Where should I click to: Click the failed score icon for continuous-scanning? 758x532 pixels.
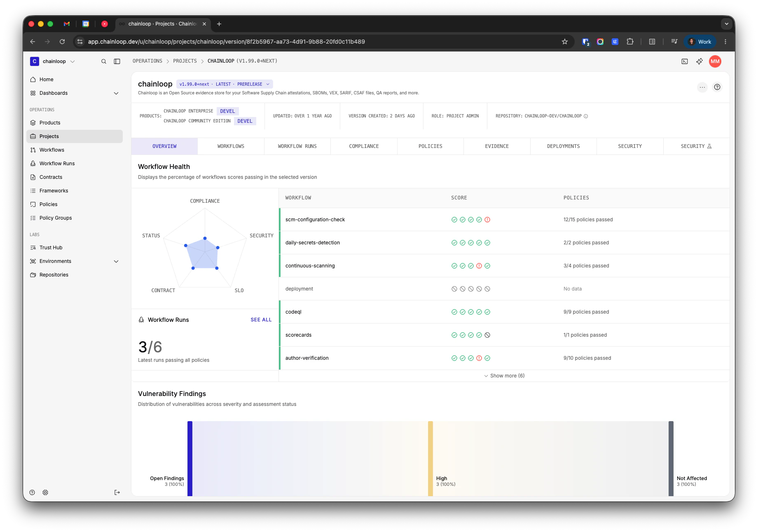pos(479,266)
